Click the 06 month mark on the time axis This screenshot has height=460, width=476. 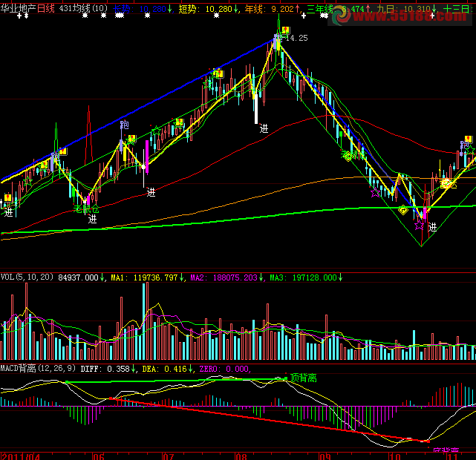pos(99,456)
